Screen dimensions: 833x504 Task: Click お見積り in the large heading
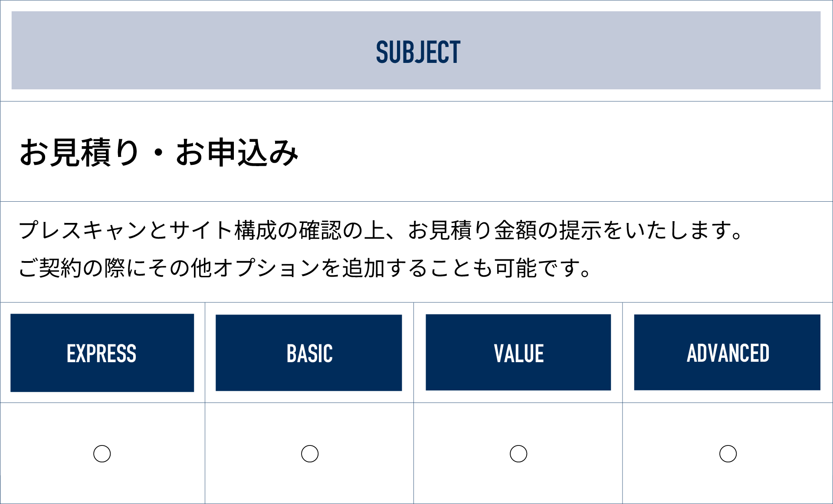point(79,152)
